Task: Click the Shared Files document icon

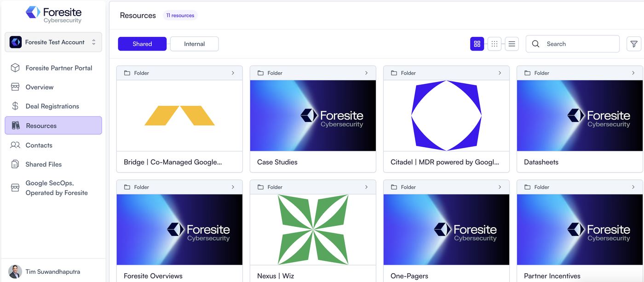Action: 15,164
